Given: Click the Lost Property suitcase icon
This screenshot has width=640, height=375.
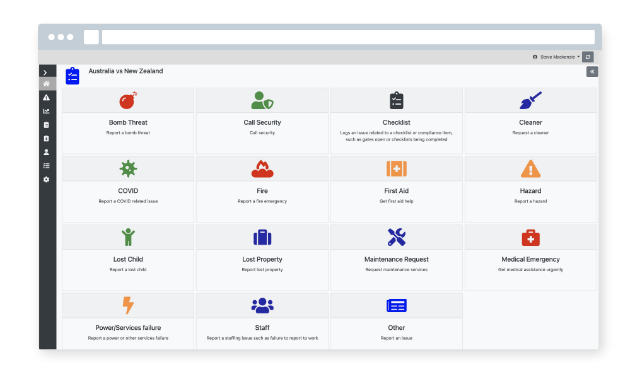Looking at the screenshot, I should [x=262, y=237].
